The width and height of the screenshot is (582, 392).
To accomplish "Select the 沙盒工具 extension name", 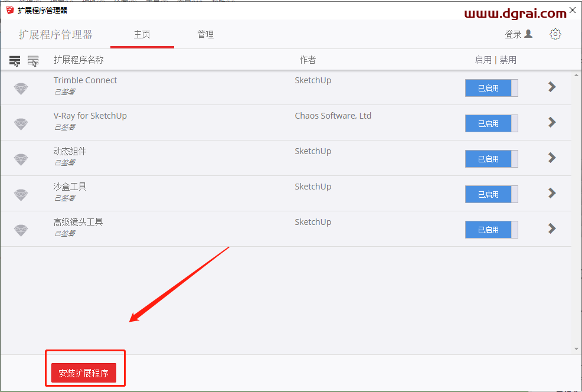I will coord(70,187).
